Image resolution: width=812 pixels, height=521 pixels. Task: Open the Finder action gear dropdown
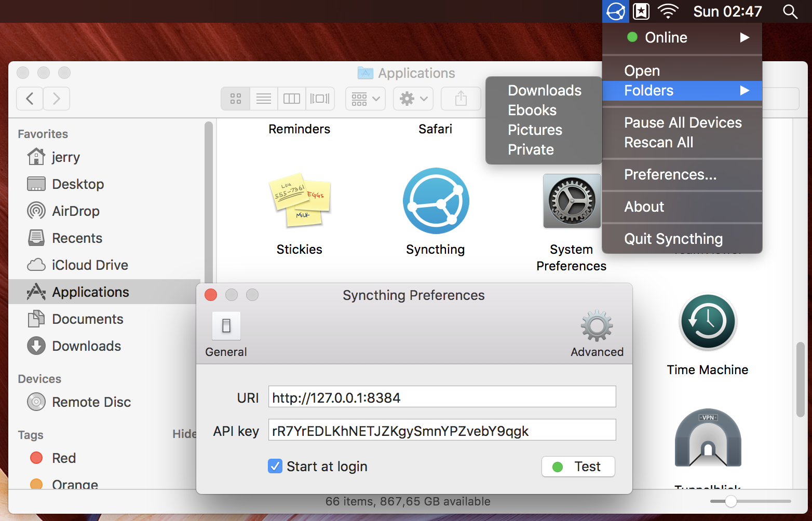[413, 98]
